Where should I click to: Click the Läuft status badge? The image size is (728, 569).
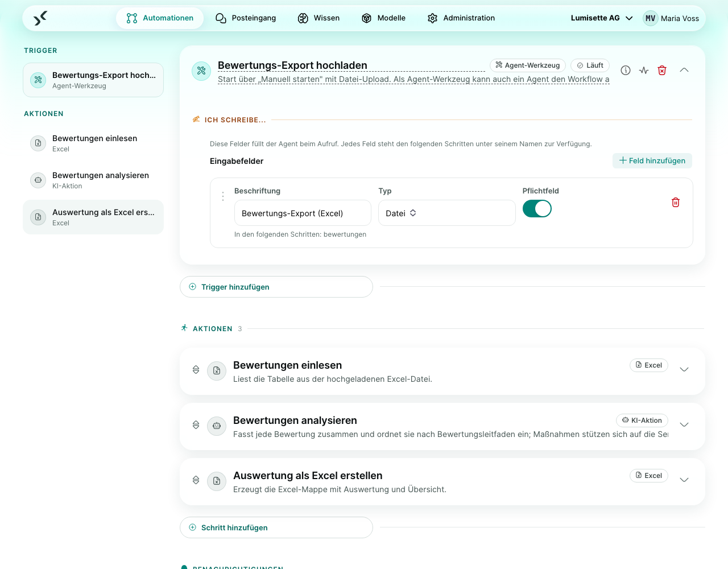click(590, 65)
